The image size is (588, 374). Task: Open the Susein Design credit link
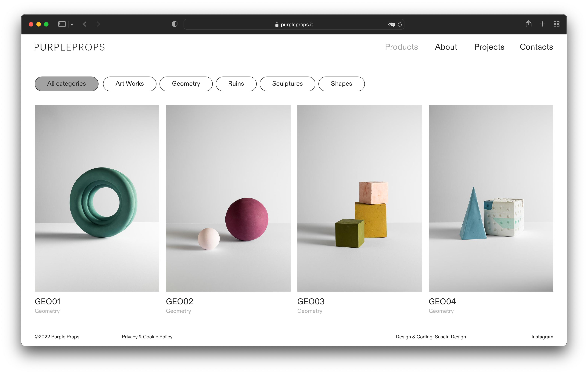click(x=431, y=337)
